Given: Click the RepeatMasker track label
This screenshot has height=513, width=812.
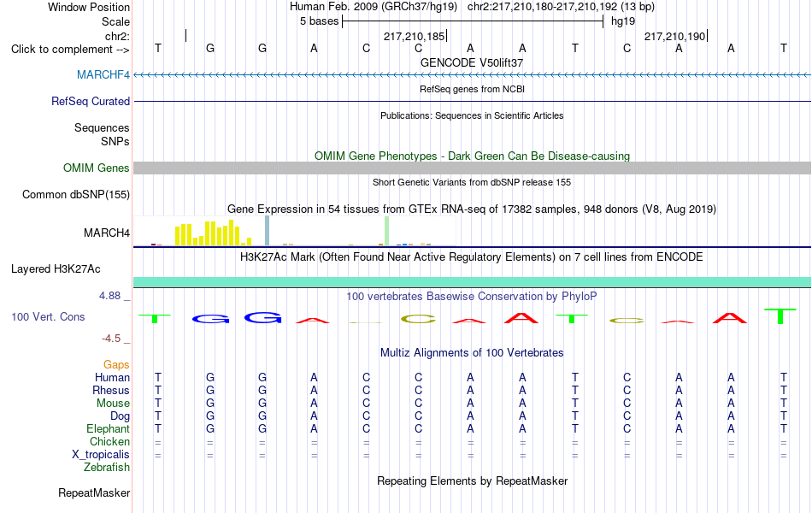Looking at the screenshot, I should pyautogui.click(x=94, y=492).
